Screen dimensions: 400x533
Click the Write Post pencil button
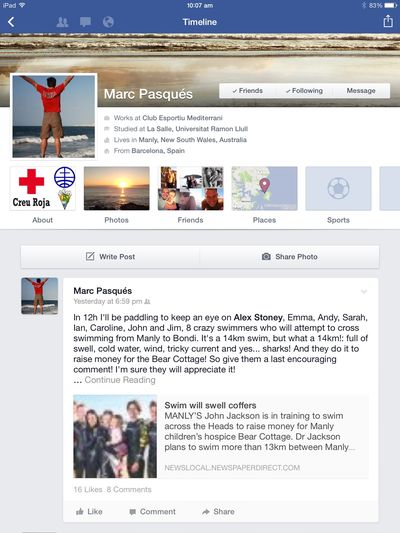pyautogui.click(x=110, y=257)
